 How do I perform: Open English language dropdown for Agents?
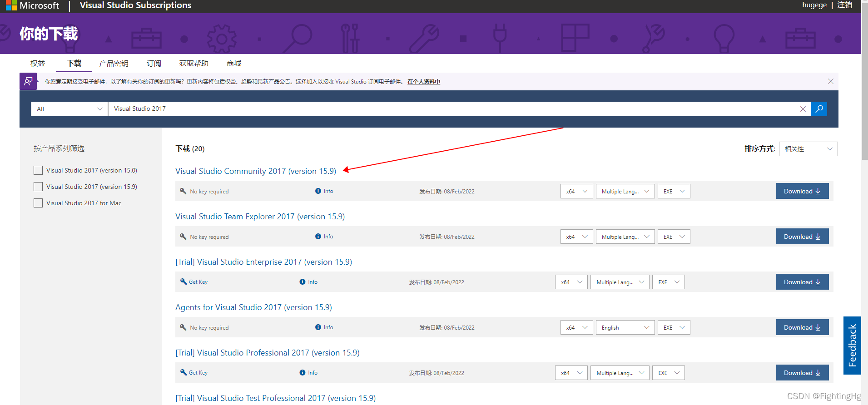point(625,327)
